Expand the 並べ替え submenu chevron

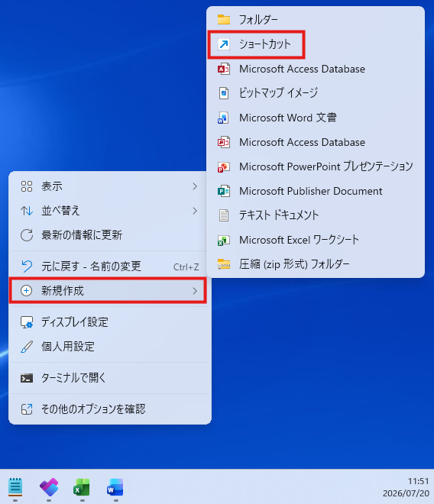[x=195, y=211]
